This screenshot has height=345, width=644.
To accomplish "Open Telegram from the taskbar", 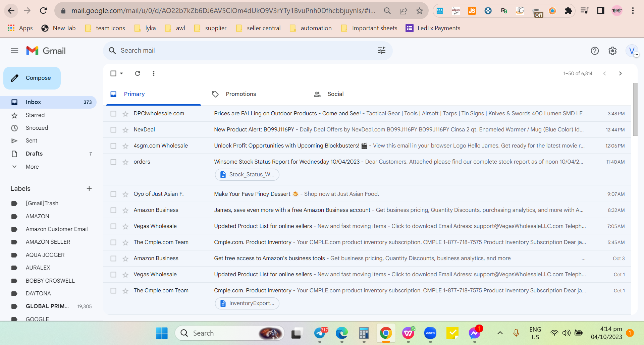I will pyautogui.click(x=321, y=333).
